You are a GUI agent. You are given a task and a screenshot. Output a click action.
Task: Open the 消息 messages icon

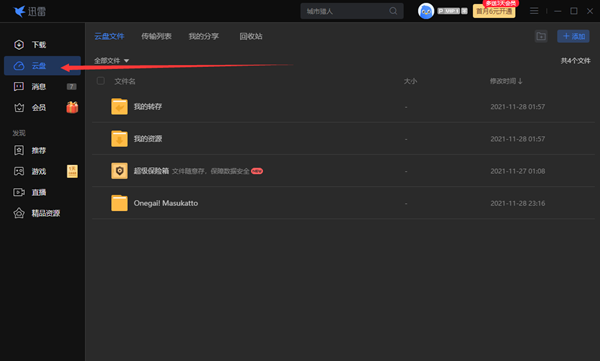coord(19,87)
